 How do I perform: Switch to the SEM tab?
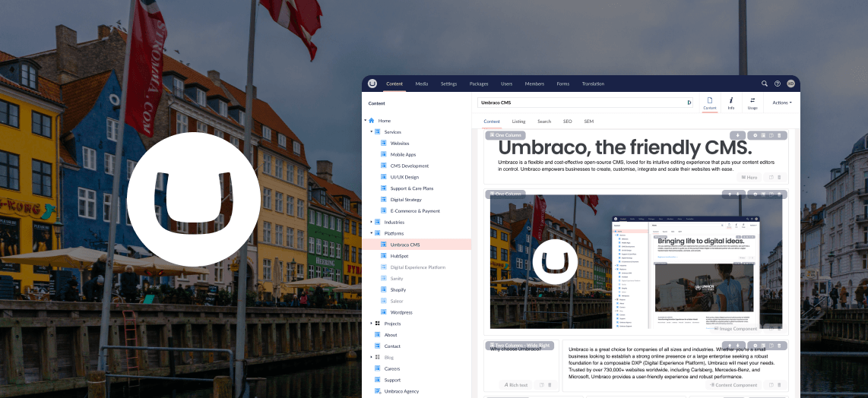pos(588,122)
